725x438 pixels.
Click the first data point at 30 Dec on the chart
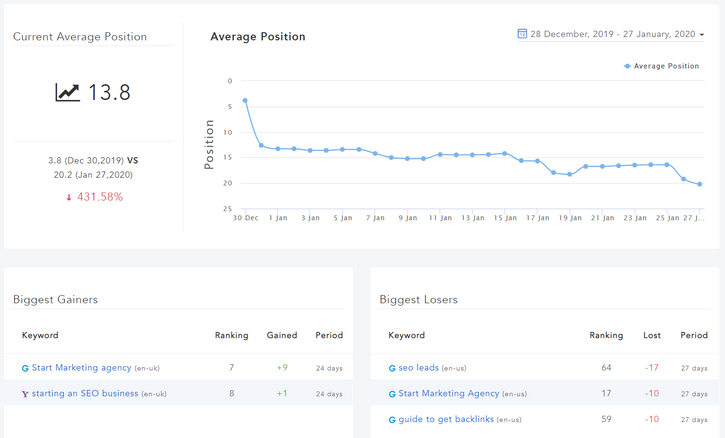245,100
